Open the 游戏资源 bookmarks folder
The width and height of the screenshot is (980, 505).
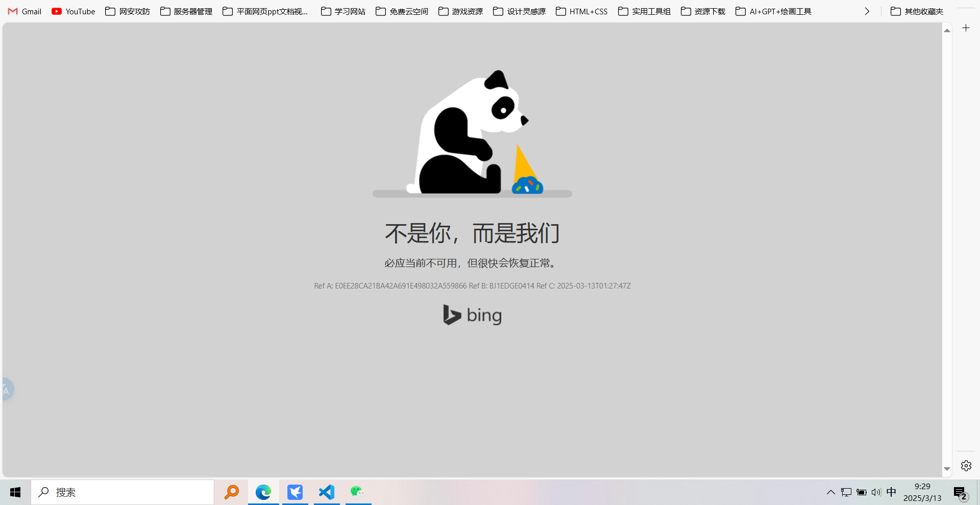click(460, 11)
